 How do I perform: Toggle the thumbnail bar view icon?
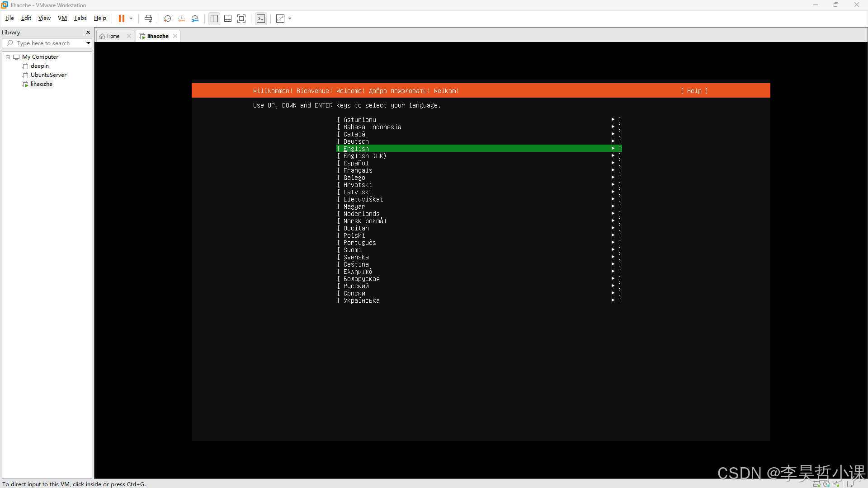coord(228,19)
